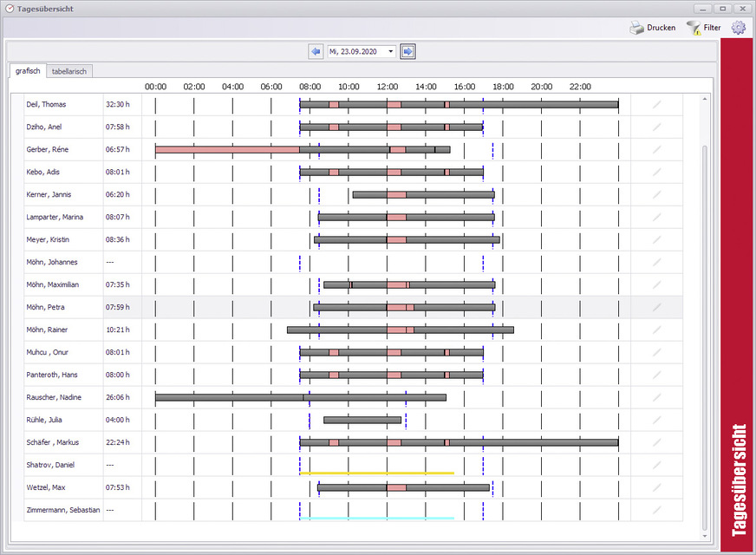Screen dimensions: 756x555
Task: Click edit pencil for Zimmermann, Sebastian
Action: [656, 510]
